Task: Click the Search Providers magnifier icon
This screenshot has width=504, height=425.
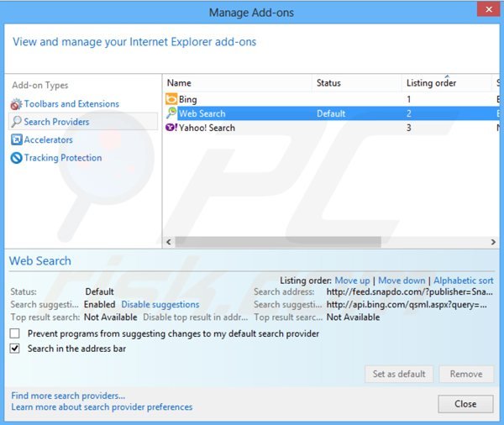Action: pos(16,122)
